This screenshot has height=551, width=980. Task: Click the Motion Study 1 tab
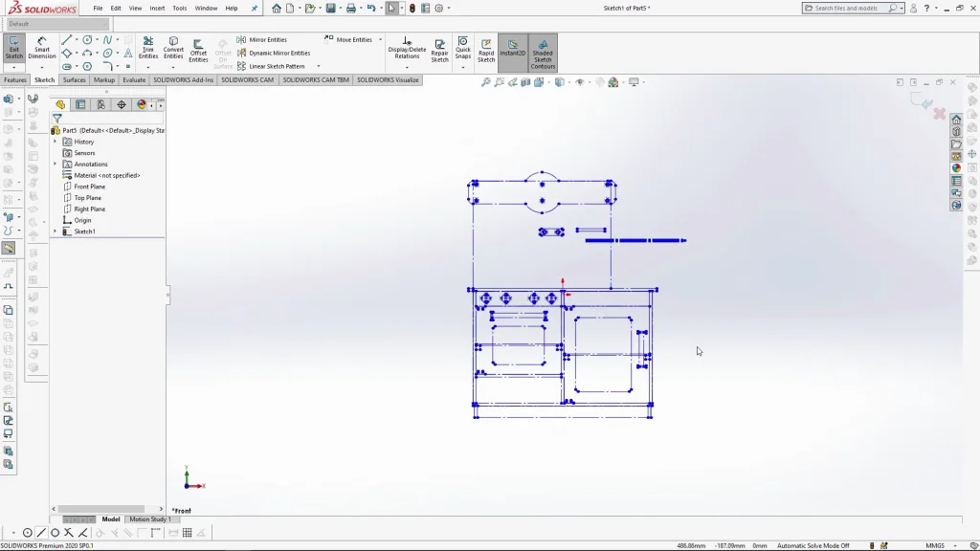coord(149,519)
